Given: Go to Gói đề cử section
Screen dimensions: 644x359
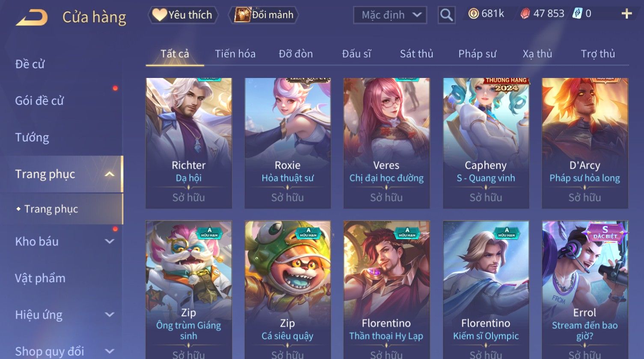Looking at the screenshot, I should [39, 101].
